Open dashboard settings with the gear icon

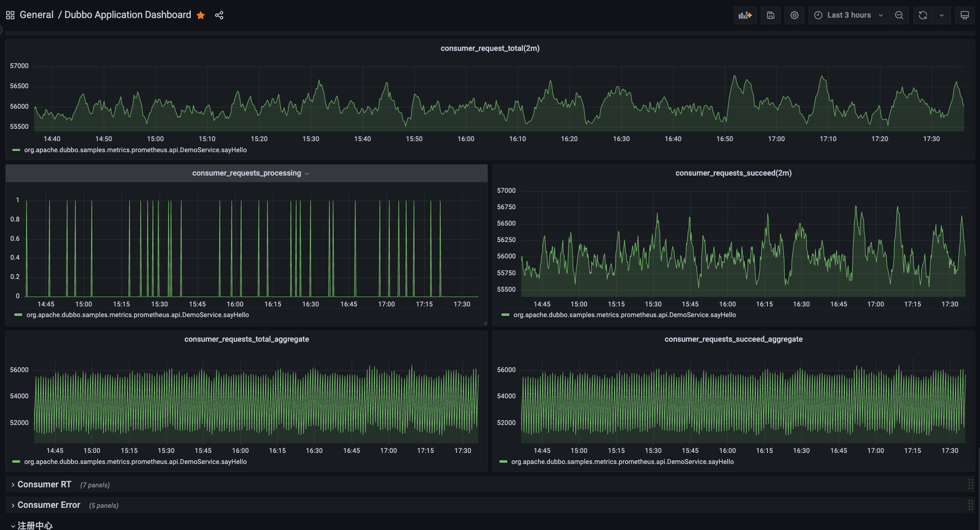(795, 15)
